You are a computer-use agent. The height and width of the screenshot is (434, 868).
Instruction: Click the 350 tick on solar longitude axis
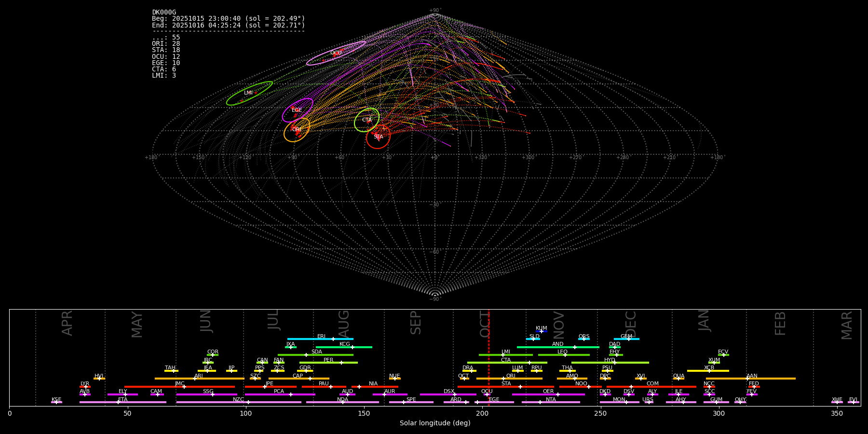click(837, 414)
